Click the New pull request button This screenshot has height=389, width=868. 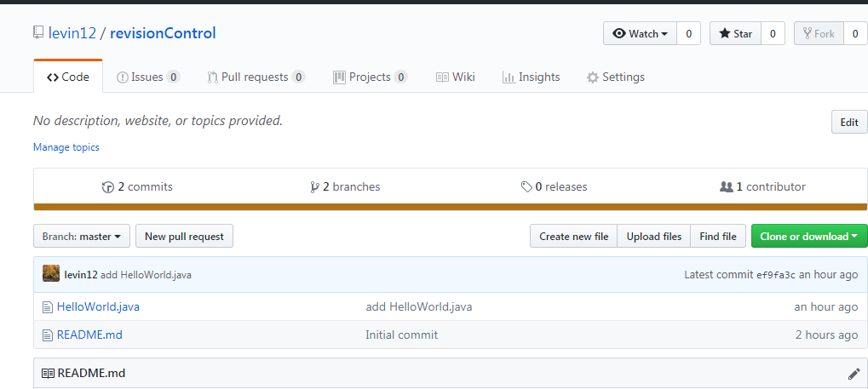[x=184, y=237]
